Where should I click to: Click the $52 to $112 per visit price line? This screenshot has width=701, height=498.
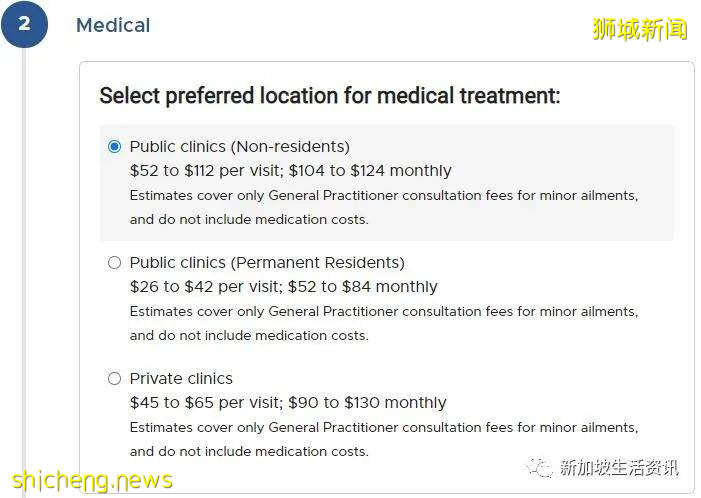tap(290, 171)
